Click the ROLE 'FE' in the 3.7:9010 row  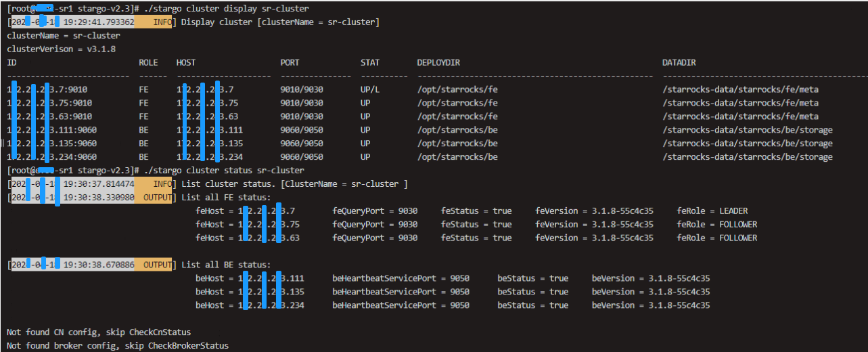click(x=143, y=89)
